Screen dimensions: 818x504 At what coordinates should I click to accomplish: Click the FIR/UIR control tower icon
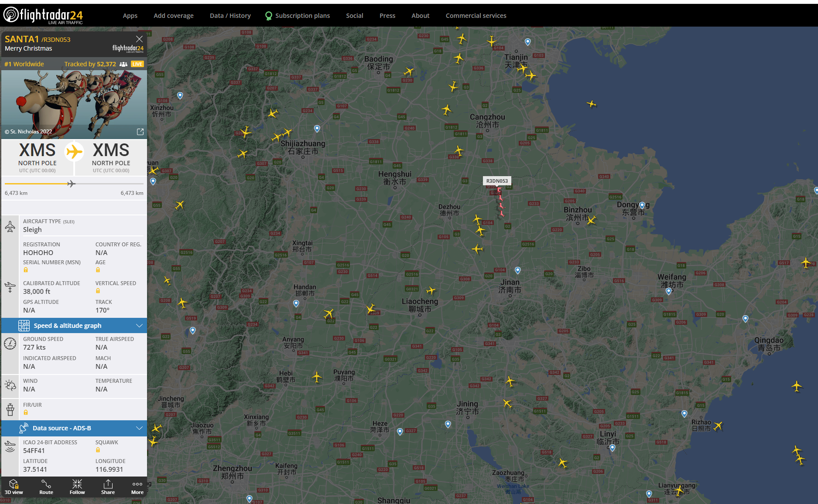click(10, 409)
